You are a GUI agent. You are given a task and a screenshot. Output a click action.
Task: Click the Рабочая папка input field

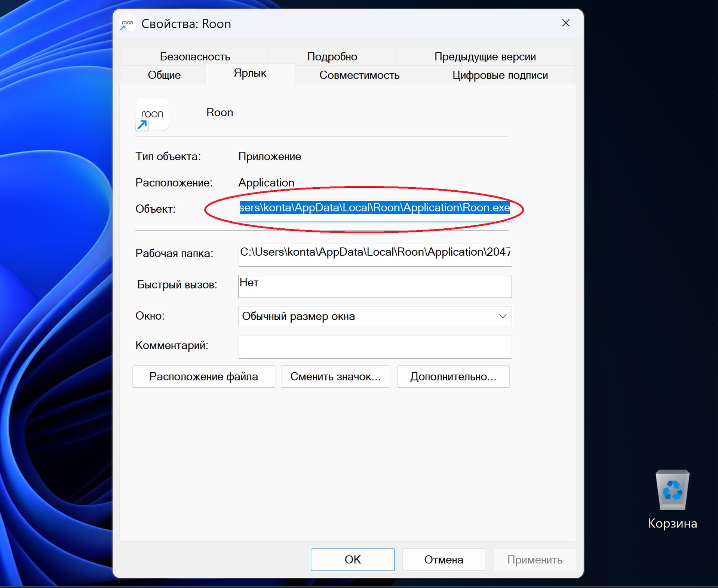pyautogui.click(x=375, y=255)
